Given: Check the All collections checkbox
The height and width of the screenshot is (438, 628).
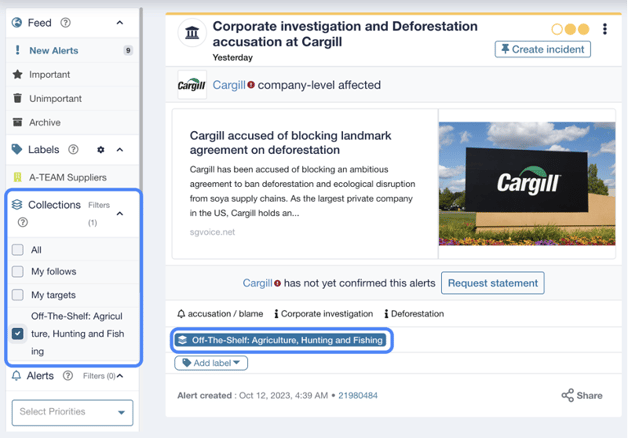Looking at the screenshot, I should 18,250.
